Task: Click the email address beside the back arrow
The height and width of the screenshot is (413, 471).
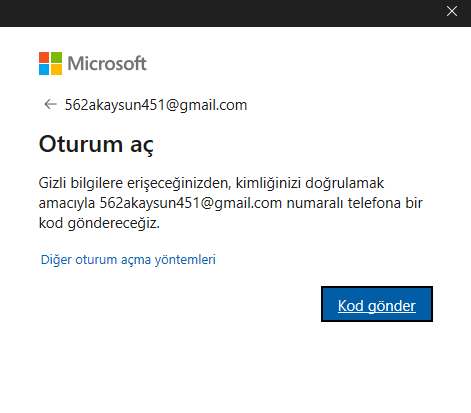Action: [156, 105]
